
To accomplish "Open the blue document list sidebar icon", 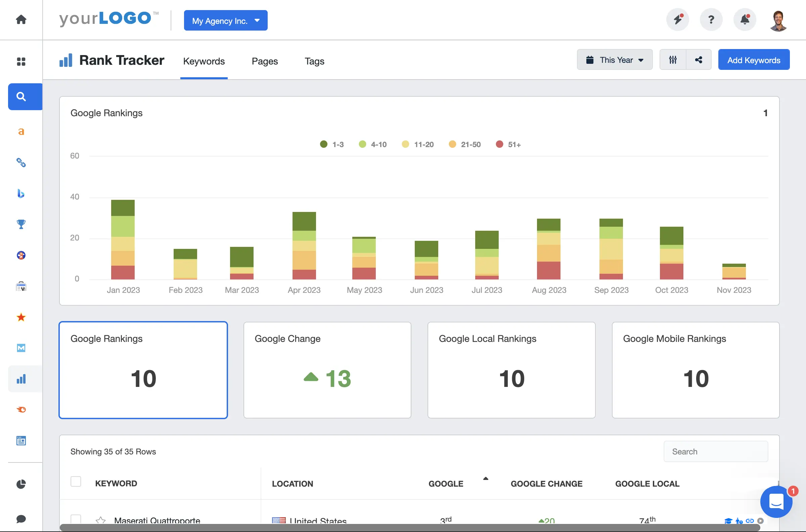I will pos(21,441).
